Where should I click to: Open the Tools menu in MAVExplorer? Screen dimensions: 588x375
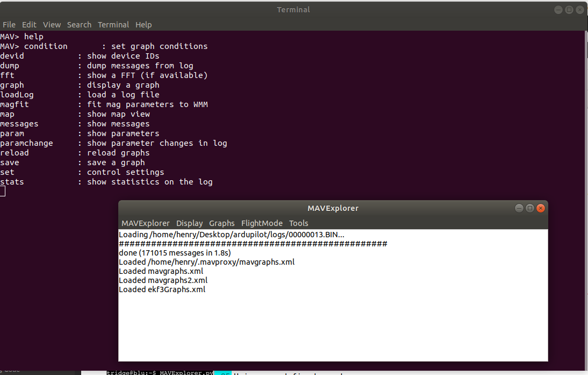click(298, 223)
